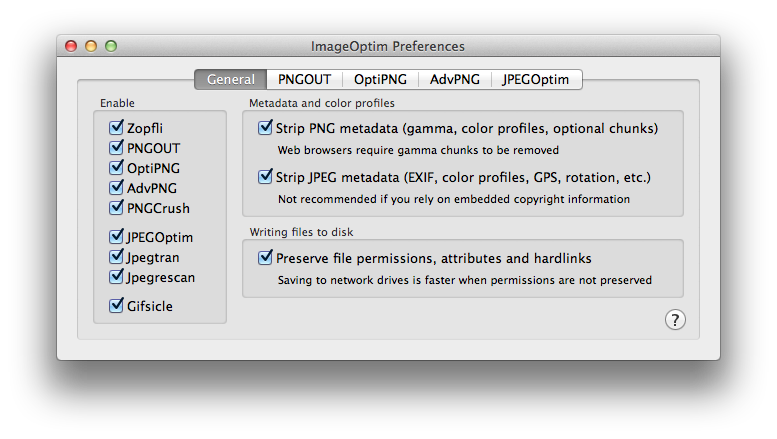The height and width of the screenshot is (439, 777).
Task: Turn off the Jpegrescan checkbox
Action: 116,276
